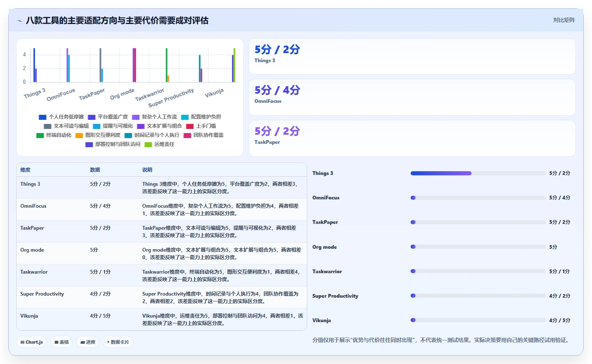Toggle the 个人任务低摩擦 legend item
Screen dimensions: 592x364
pyautogui.click(x=61, y=117)
